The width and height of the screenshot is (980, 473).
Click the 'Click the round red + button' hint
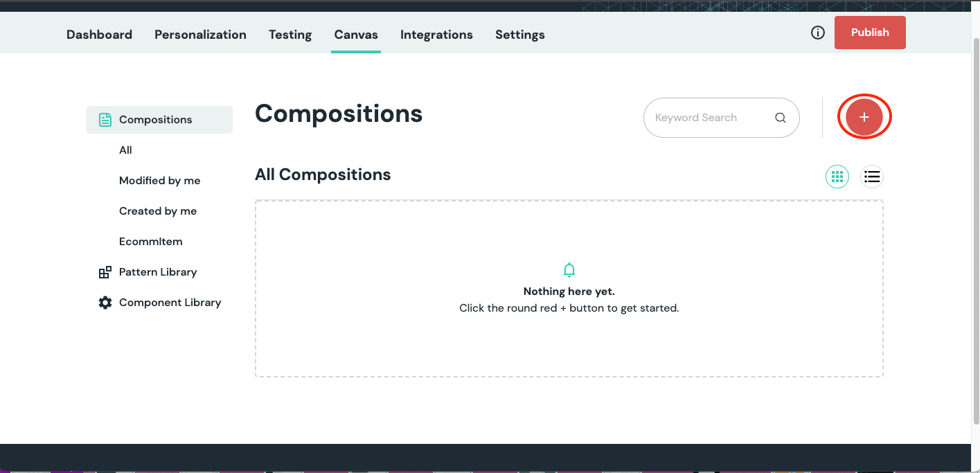(x=569, y=308)
